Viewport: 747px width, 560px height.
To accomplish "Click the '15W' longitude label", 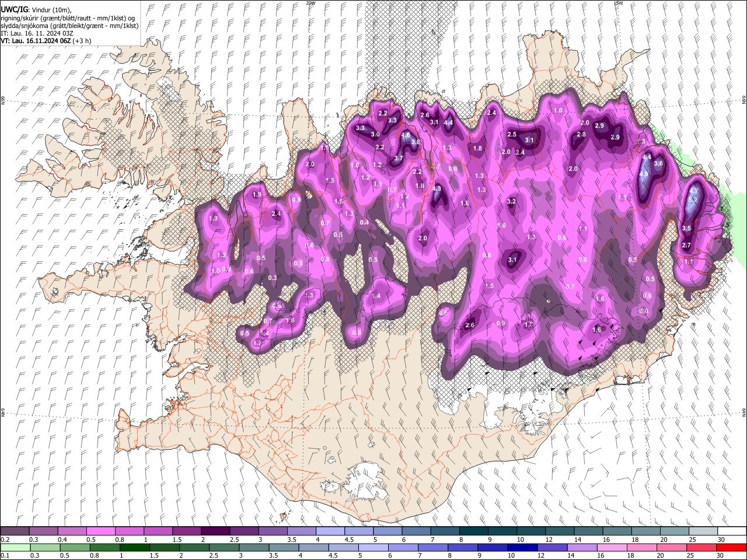I will pyautogui.click(x=618, y=3).
